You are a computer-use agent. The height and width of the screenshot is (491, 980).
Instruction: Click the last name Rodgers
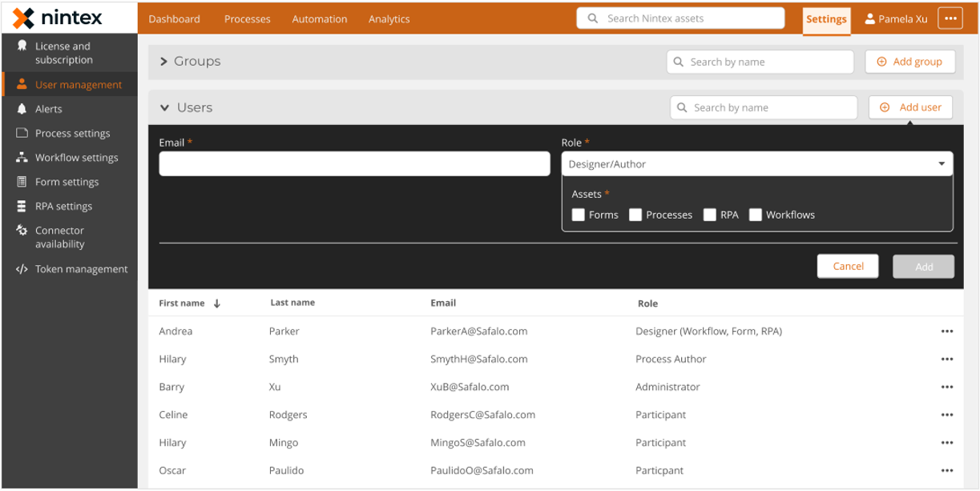click(288, 415)
